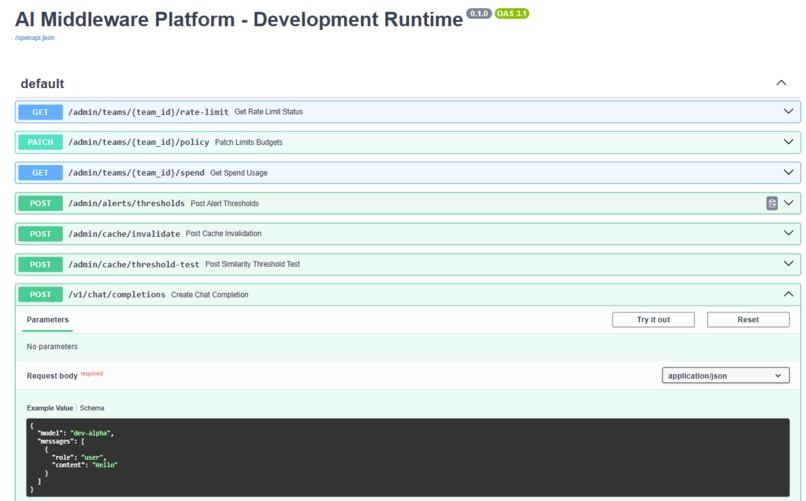Click the PATCH method badge for policy
This screenshot has height=501, width=806.
41,142
